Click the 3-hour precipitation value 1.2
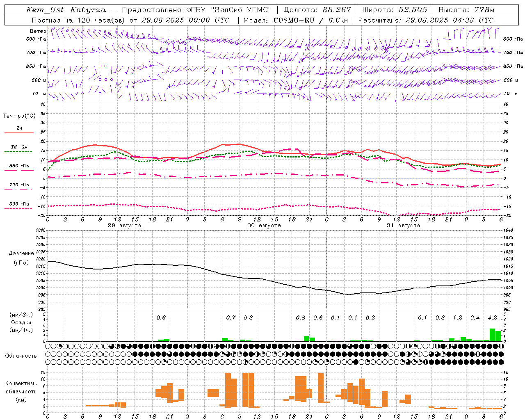This screenshot has height=420, width=525. point(458,318)
